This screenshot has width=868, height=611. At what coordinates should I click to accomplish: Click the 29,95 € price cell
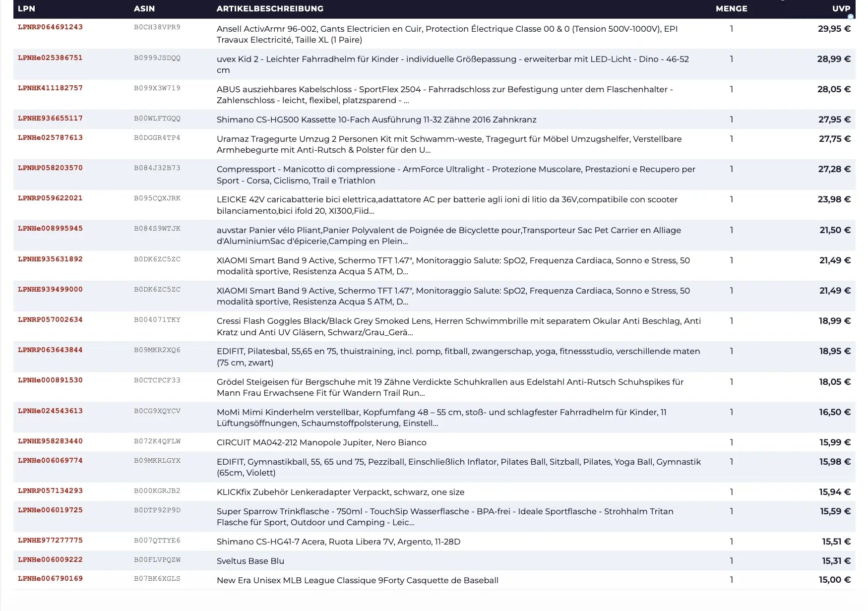click(x=834, y=29)
